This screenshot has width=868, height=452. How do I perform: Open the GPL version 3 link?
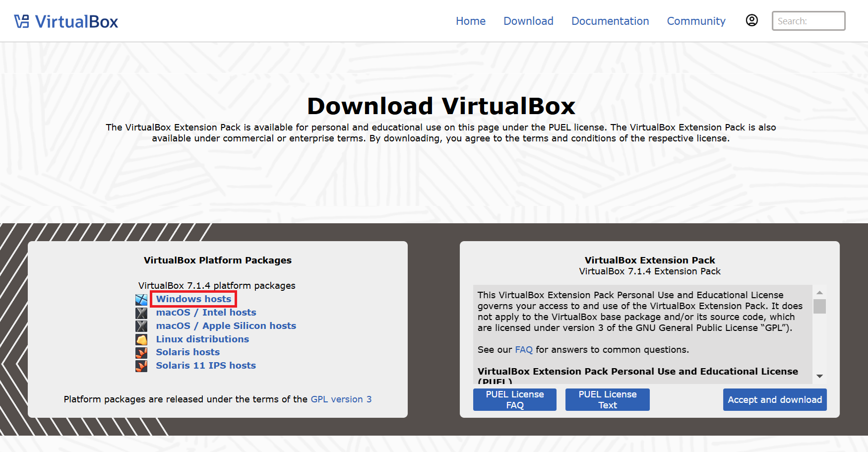[x=341, y=399]
